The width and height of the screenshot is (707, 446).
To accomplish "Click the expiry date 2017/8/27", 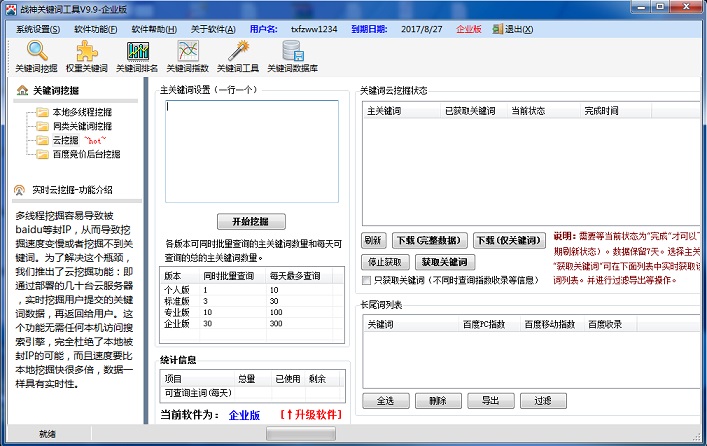I will (x=422, y=29).
